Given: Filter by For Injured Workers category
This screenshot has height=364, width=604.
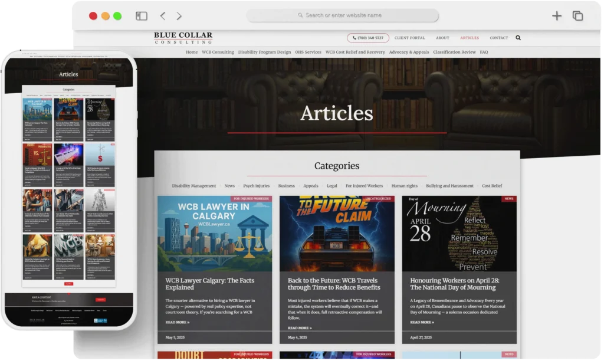Looking at the screenshot, I should pos(364,186).
